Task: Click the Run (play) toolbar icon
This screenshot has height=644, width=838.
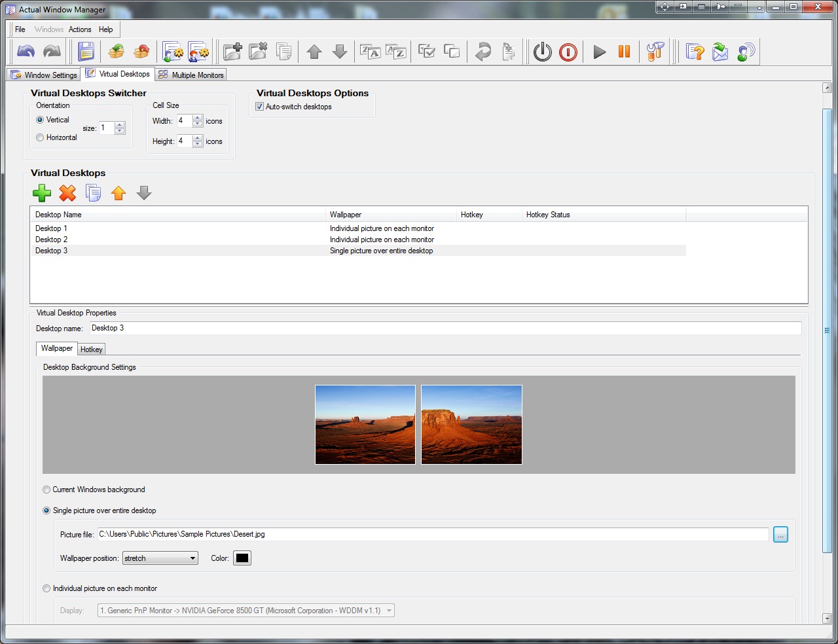Action: click(599, 52)
